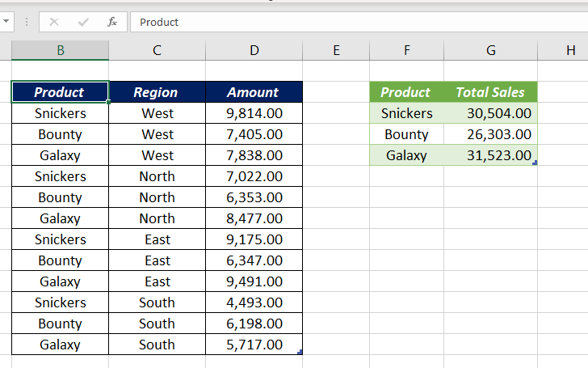Select the Total Sales header cell
Viewport: 588px width, 368px height.
coord(491,92)
